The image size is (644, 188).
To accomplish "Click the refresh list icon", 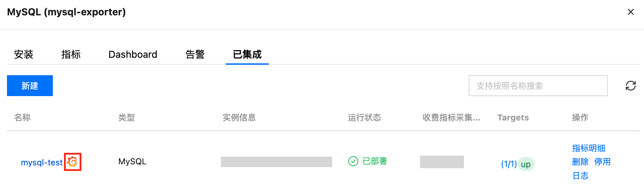I will click(630, 86).
